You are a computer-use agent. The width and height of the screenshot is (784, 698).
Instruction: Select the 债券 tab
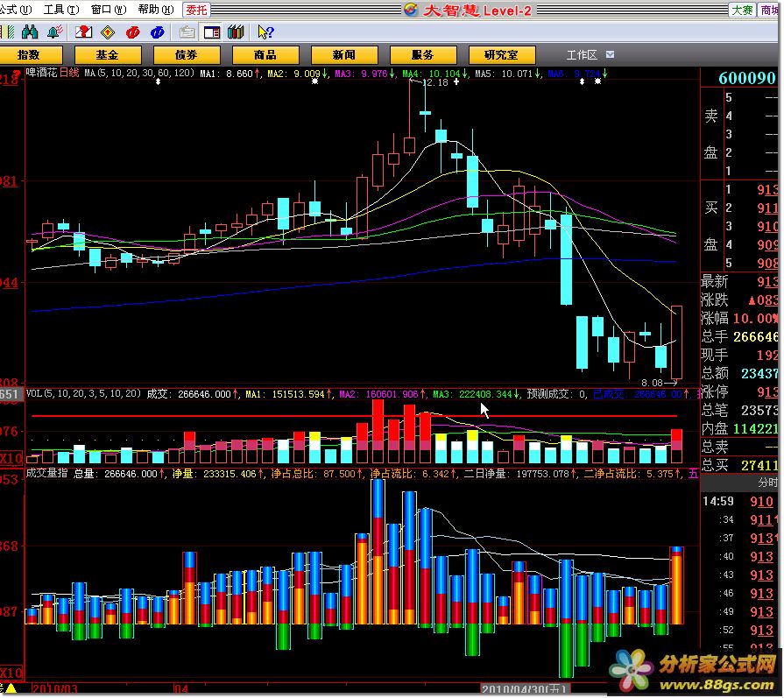pyautogui.click(x=187, y=55)
